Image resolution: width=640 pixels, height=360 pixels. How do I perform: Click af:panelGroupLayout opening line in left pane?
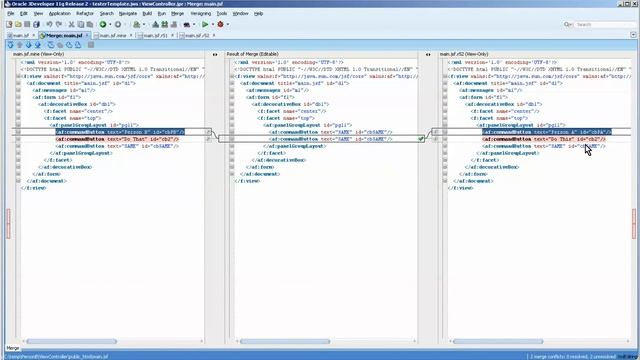(94, 125)
